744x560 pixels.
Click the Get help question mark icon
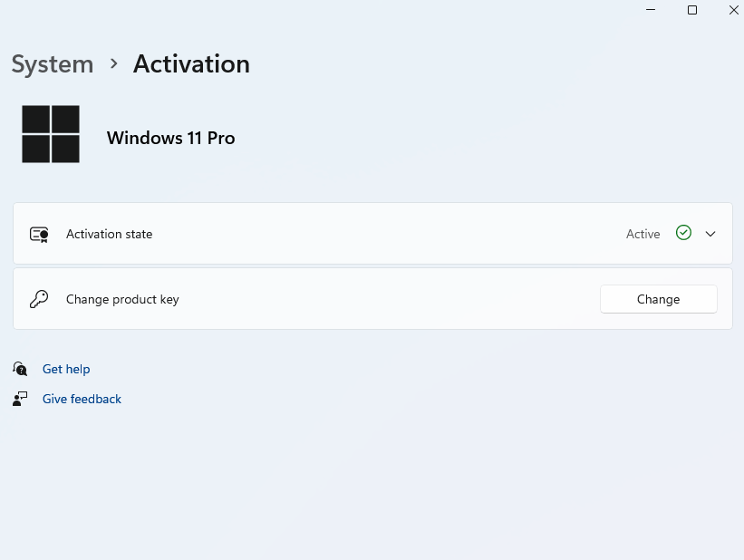point(20,369)
